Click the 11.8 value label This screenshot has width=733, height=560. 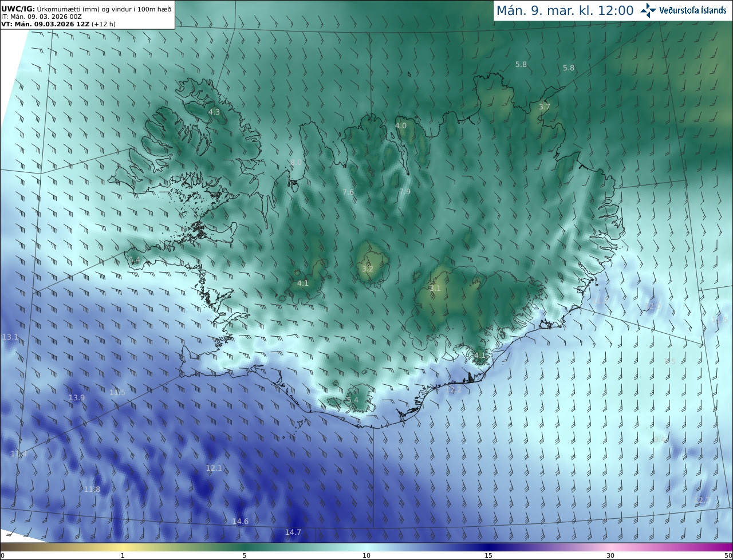[92, 489]
